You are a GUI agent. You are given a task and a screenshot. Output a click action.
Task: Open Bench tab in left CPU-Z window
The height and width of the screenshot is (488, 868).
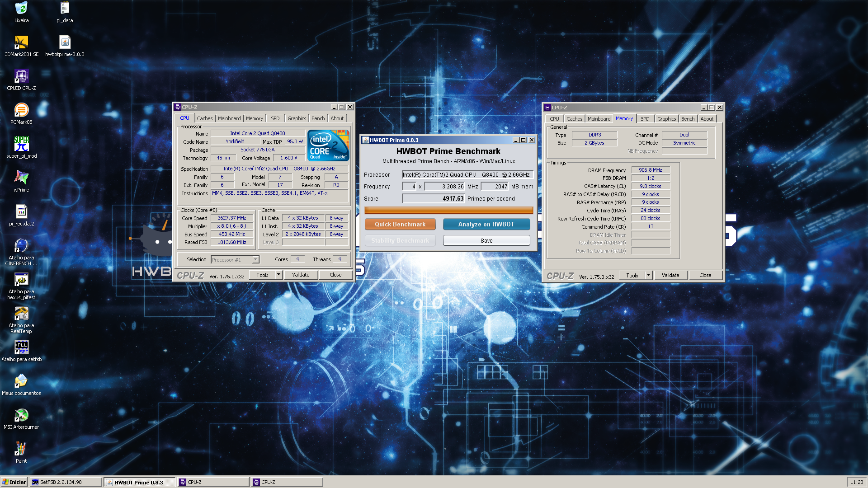pos(318,118)
